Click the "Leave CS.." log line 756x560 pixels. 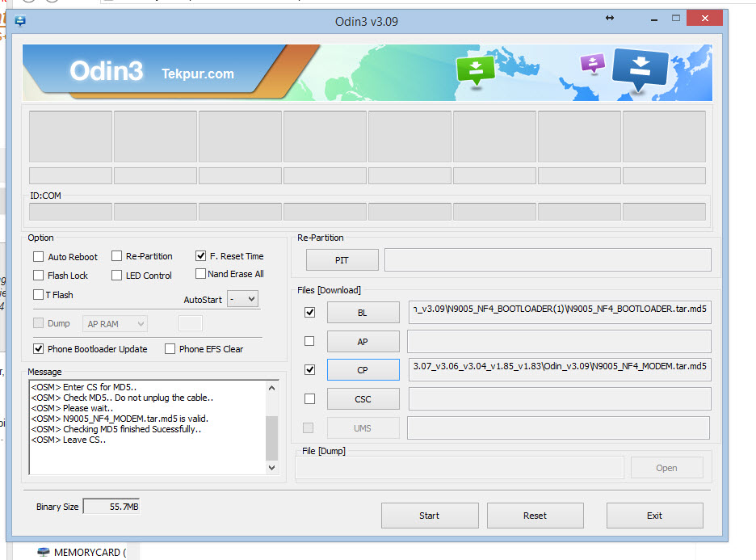coord(69,440)
